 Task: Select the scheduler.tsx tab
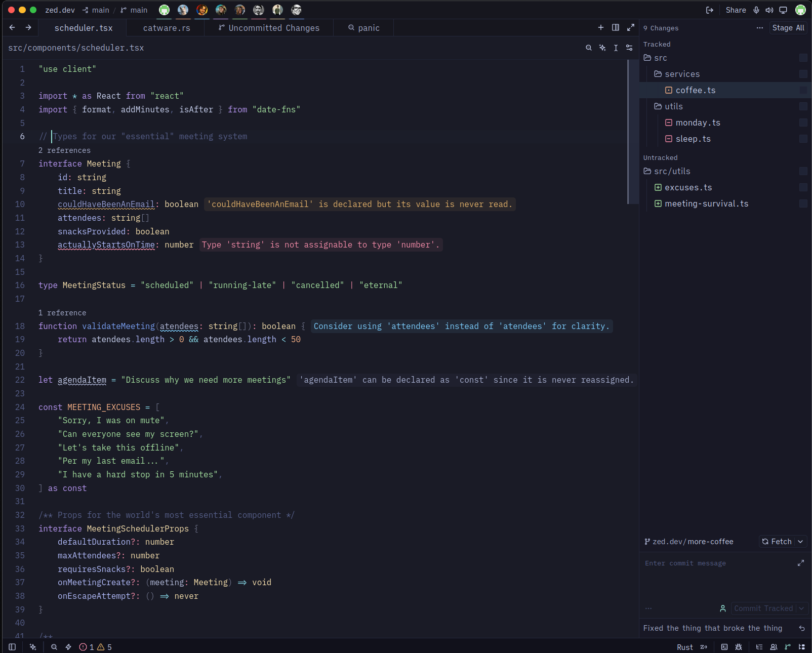coord(84,28)
